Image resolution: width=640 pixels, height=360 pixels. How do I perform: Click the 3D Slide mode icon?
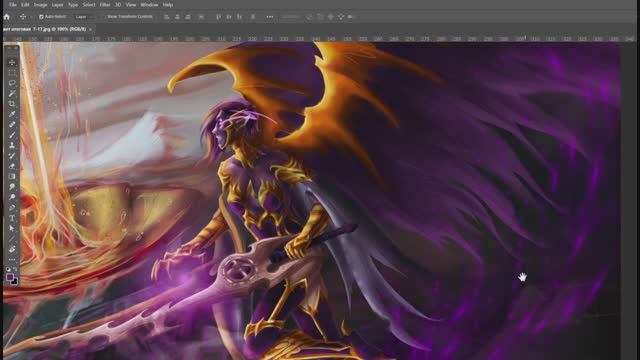coord(341,17)
